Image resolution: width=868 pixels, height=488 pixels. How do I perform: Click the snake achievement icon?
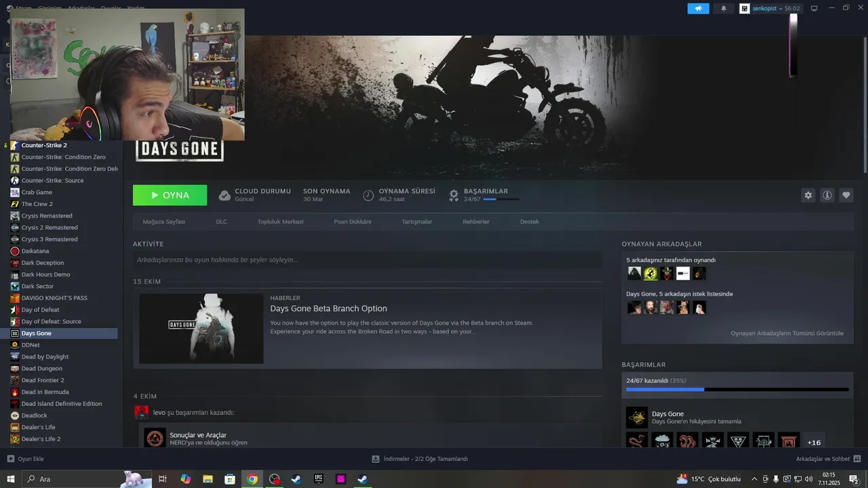[637, 441]
